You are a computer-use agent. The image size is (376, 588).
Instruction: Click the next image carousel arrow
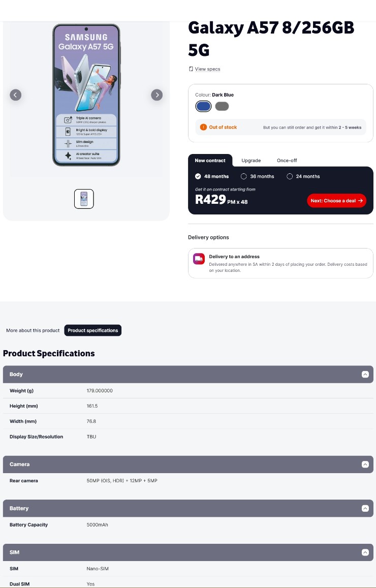157,95
